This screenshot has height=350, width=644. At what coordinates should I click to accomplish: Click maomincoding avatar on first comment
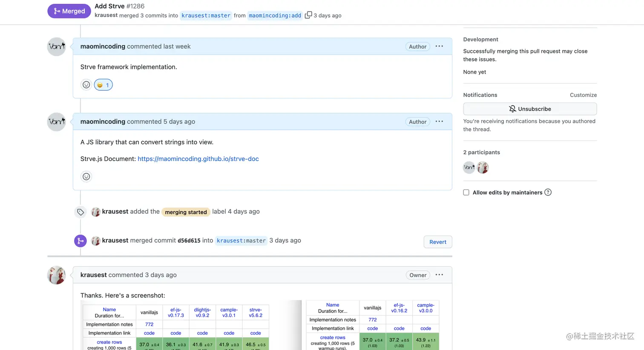tap(56, 46)
